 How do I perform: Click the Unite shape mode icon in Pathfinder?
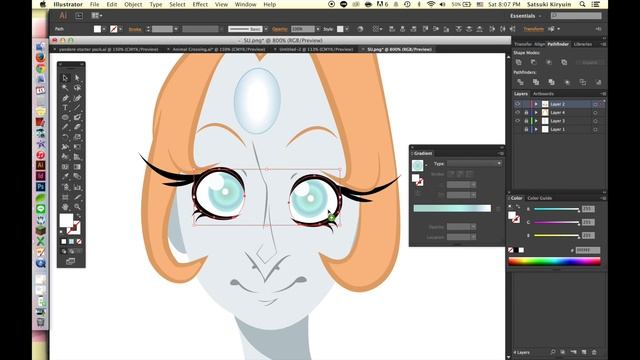click(518, 62)
